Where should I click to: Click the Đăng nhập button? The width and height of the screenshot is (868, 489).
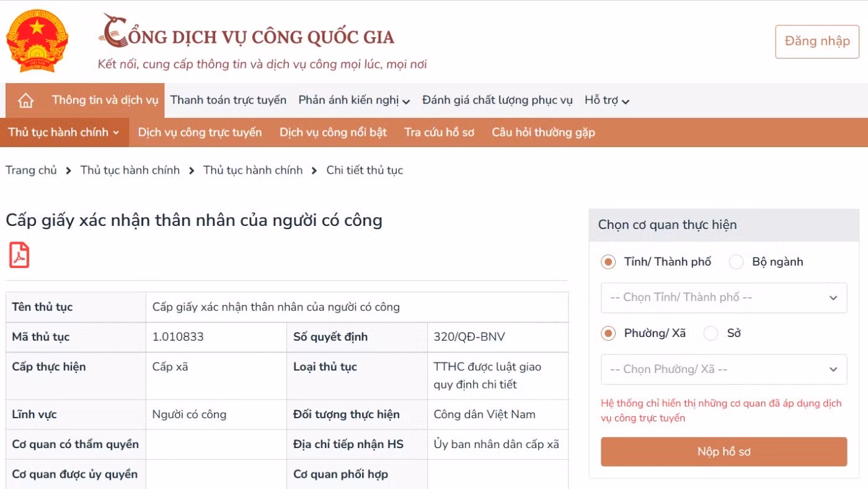817,42
